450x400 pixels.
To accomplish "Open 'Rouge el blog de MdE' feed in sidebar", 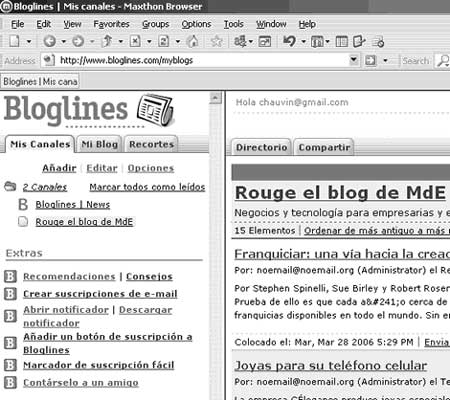I will click(84, 222).
